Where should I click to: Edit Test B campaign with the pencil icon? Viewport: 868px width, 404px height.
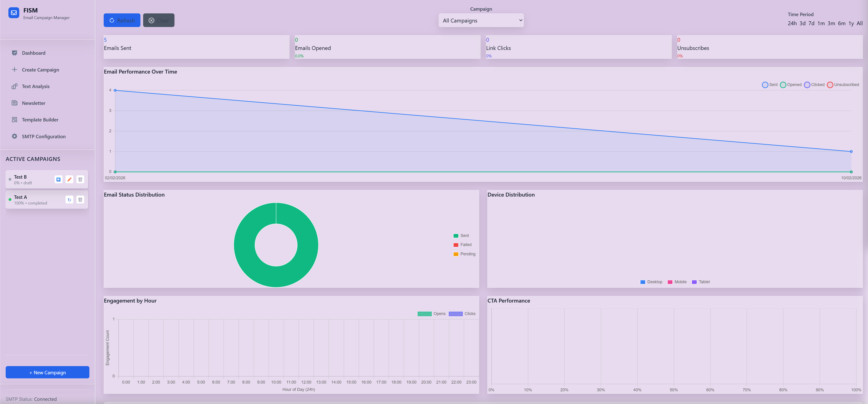pos(69,179)
